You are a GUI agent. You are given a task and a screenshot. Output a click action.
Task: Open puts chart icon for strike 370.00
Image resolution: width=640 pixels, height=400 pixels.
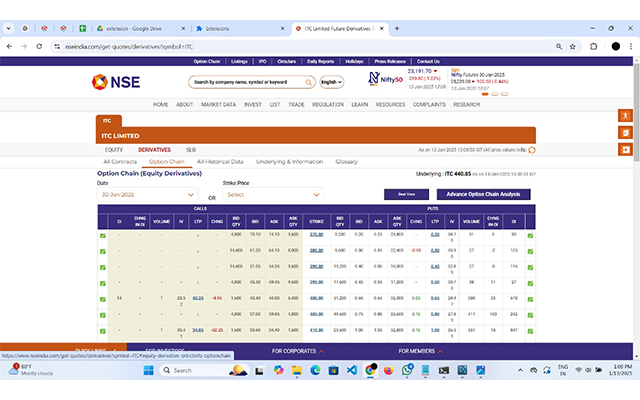tap(530, 236)
